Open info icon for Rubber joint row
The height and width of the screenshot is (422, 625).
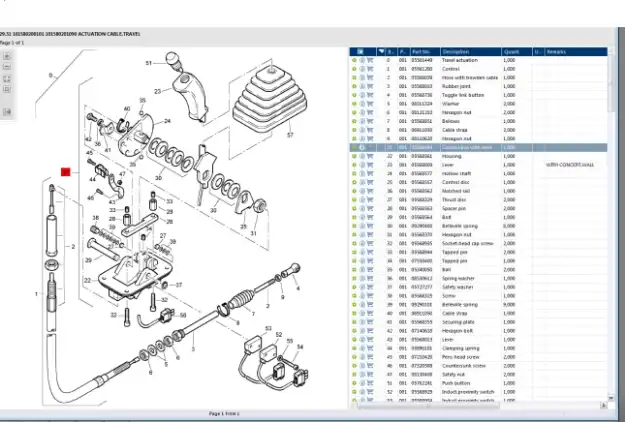(x=361, y=86)
